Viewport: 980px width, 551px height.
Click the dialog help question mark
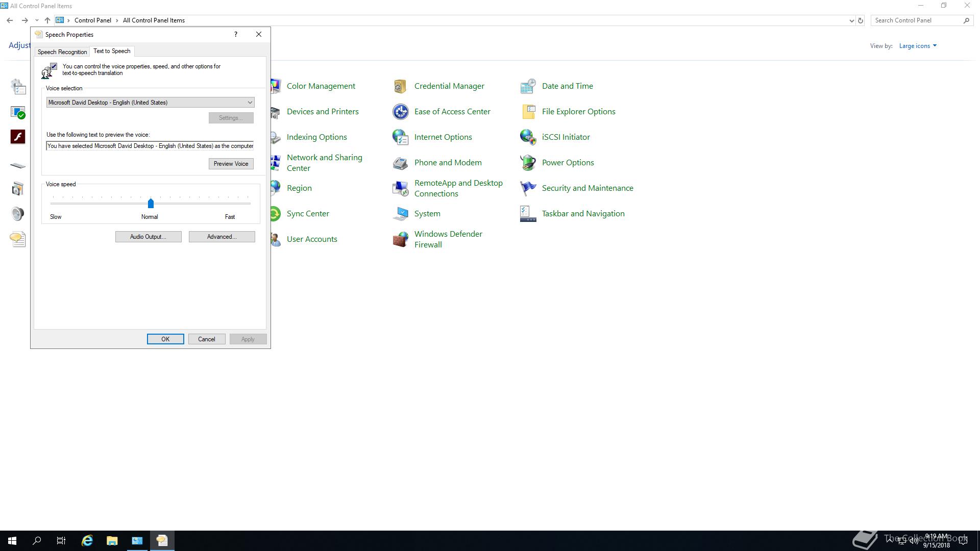coord(235,34)
